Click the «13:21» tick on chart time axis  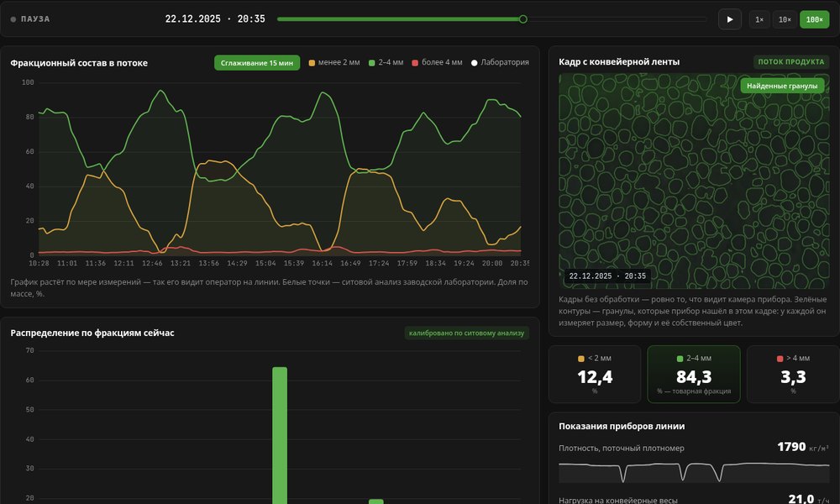(x=181, y=264)
